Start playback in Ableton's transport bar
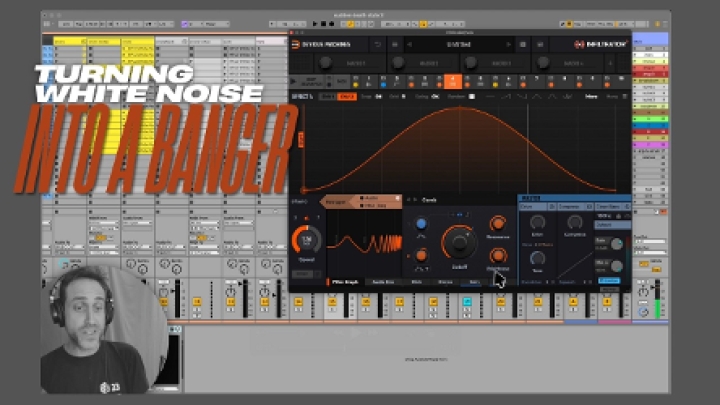The height and width of the screenshot is (405, 720). point(315,24)
